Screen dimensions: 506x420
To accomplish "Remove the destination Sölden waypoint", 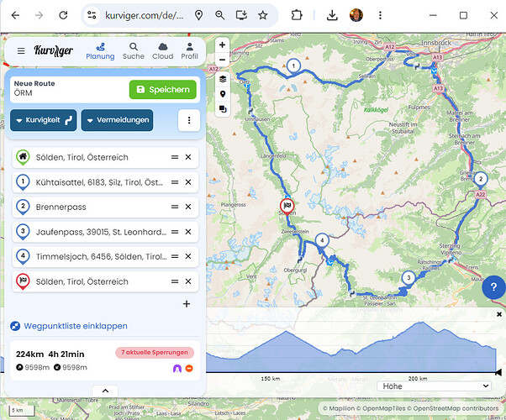I will pyautogui.click(x=188, y=281).
